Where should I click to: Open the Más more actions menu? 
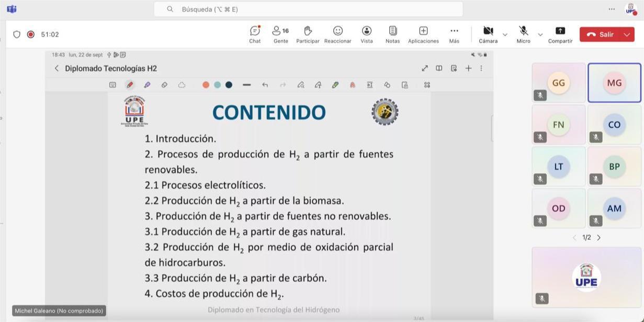[454, 34]
